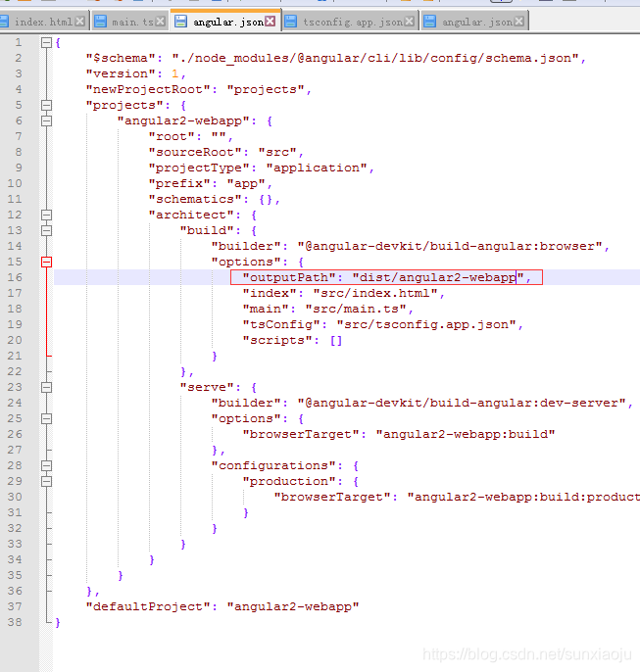Close the index.html tab
This screenshot has height=672, width=640.
(x=79, y=22)
